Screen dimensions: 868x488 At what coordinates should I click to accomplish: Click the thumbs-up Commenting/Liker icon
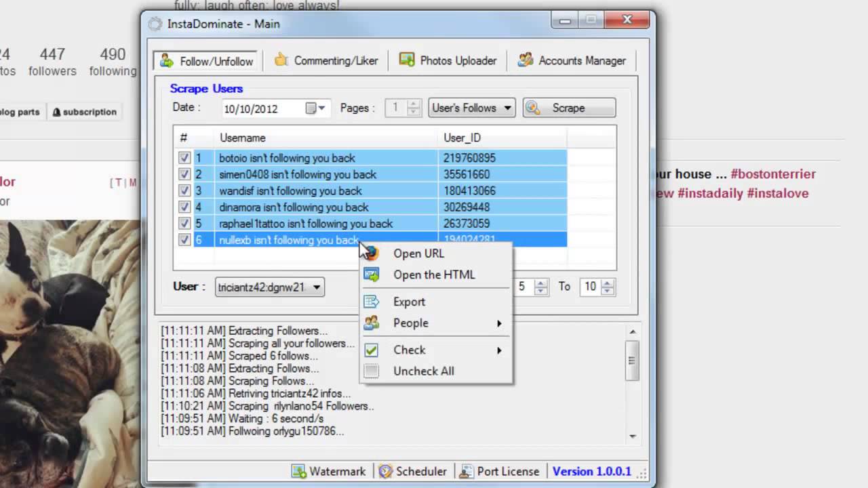281,60
